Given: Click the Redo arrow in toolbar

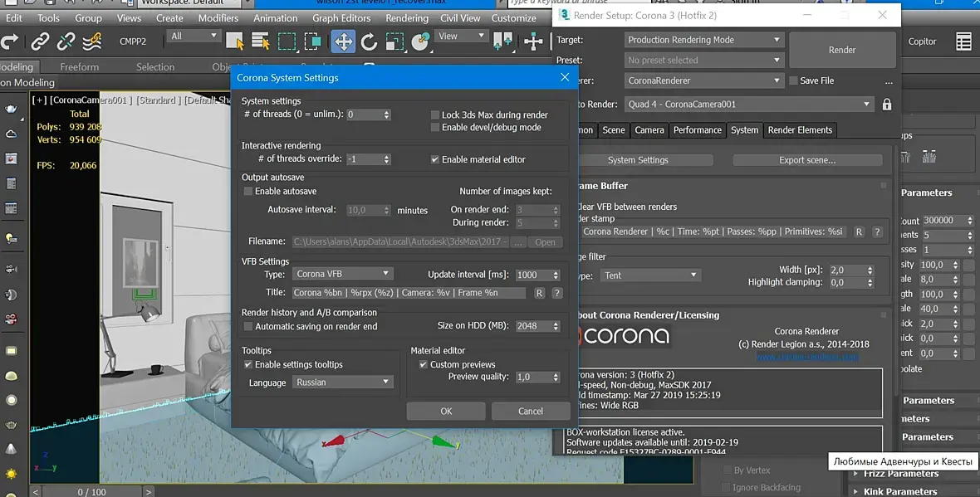Looking at the screenshot, I should pos(10,41).
